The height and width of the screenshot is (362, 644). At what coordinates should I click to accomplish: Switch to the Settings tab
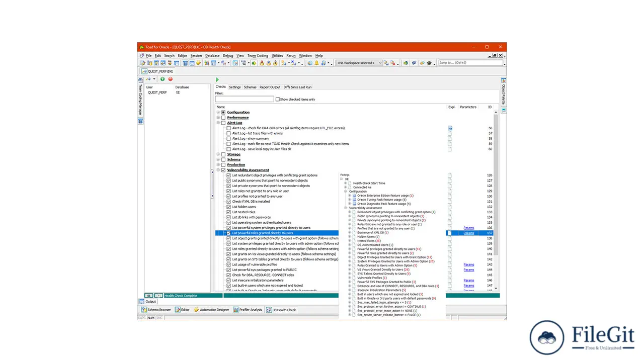235,87
